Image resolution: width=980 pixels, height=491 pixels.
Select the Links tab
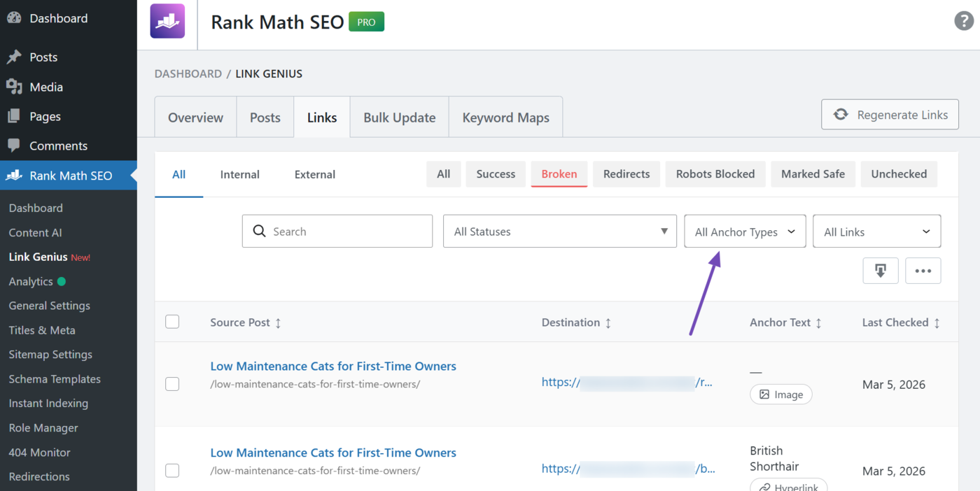[x=322, y=118]
